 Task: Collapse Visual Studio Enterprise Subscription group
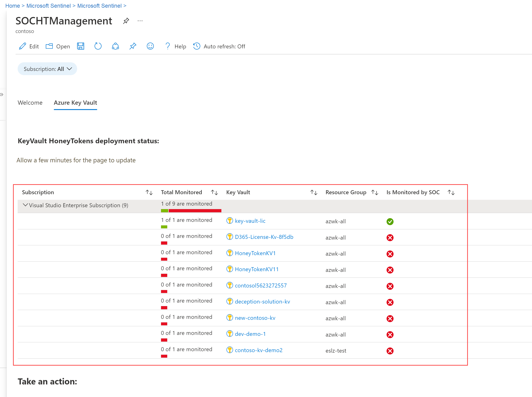pos(25,205)
